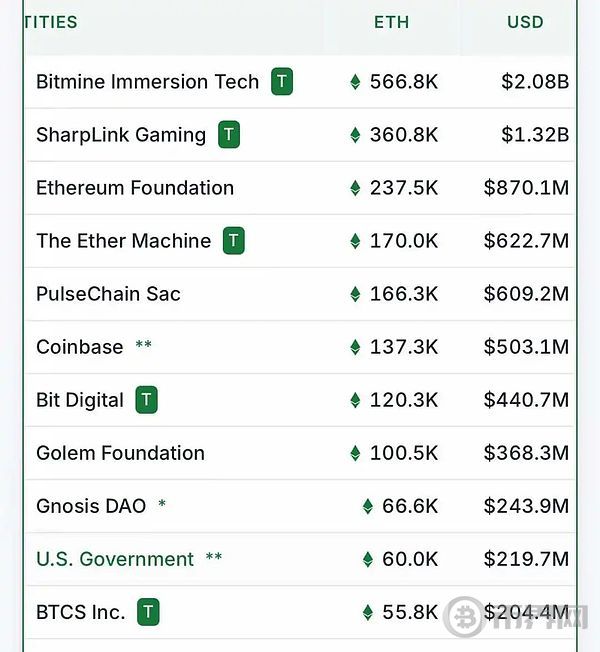Click the T badge beside The Ether Machine

pos(234,240)
